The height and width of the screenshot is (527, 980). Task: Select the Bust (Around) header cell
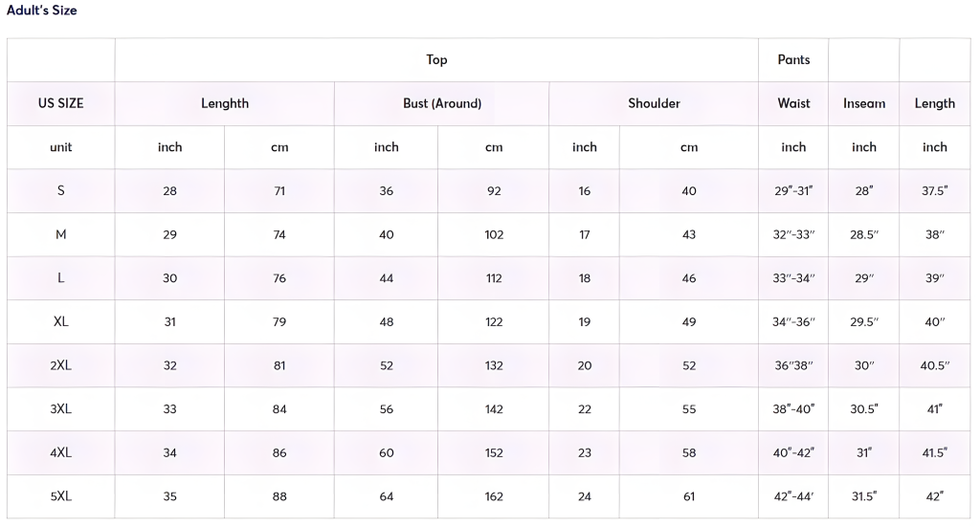pyautogui.click(x=442, y=103)
